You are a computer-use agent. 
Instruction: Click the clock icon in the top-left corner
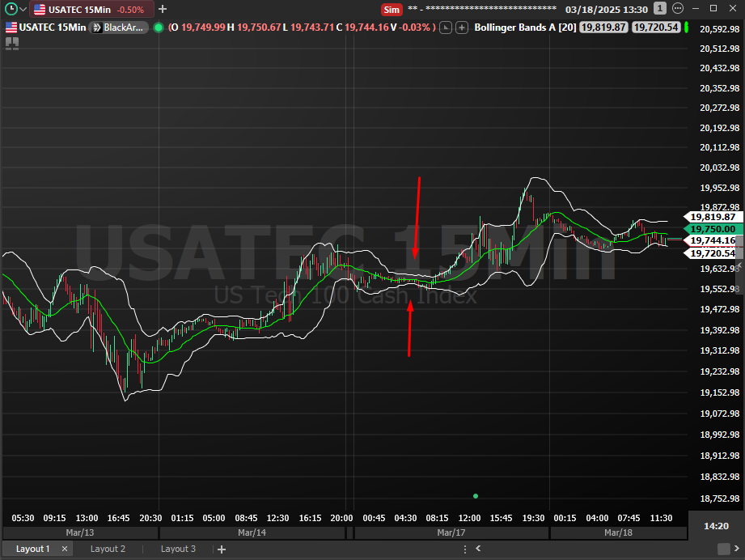10,10
